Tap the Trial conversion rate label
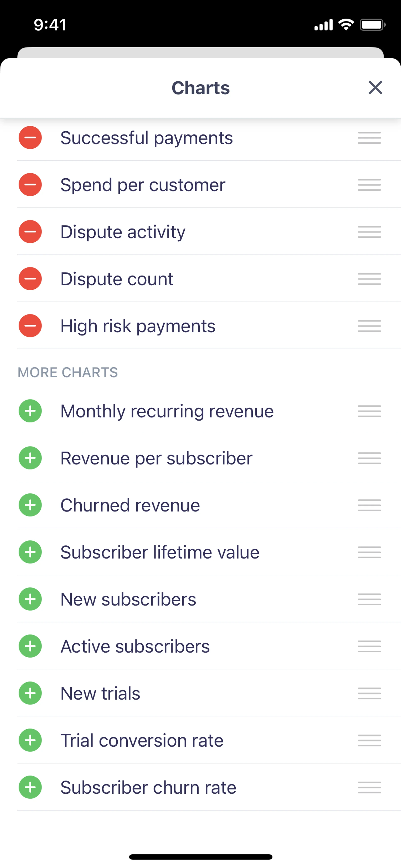 click(x=142, y=740)
